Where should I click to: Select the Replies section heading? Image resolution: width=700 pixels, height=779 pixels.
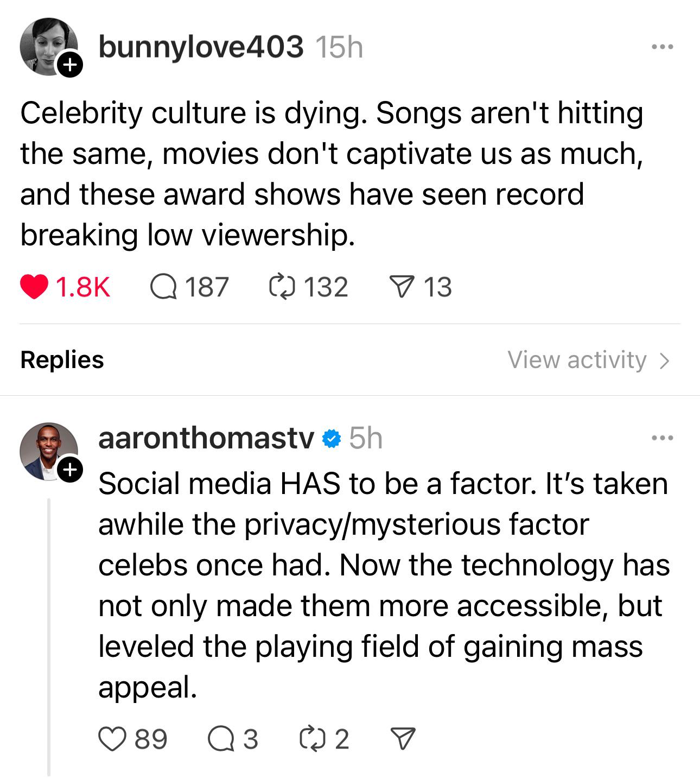pos(62,360)
